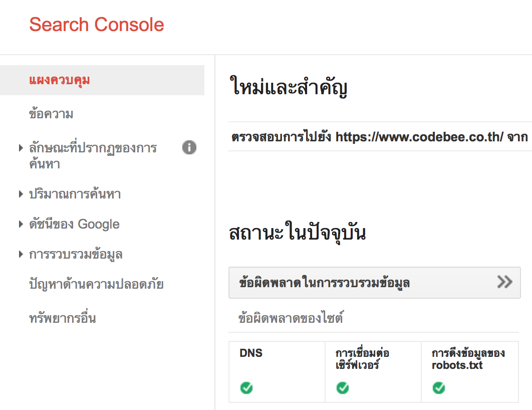Expand the ปริมาณการค้นหา arrow
Image resolution: width=532 pixels, height=410 pixels.
(21, 194)
